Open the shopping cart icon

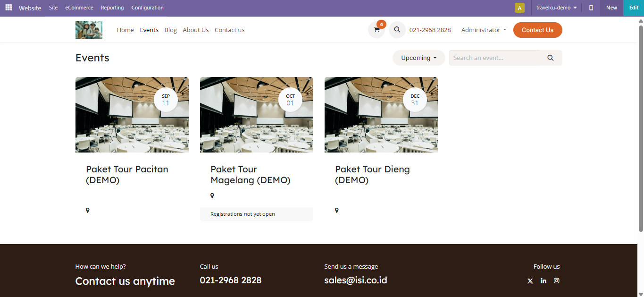376,30
